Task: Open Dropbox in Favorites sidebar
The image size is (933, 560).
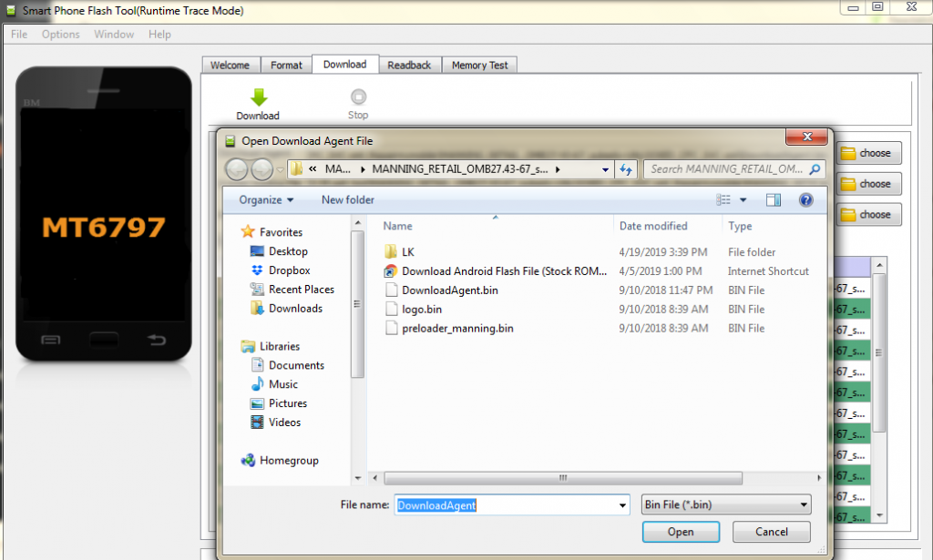Action: 289,270
